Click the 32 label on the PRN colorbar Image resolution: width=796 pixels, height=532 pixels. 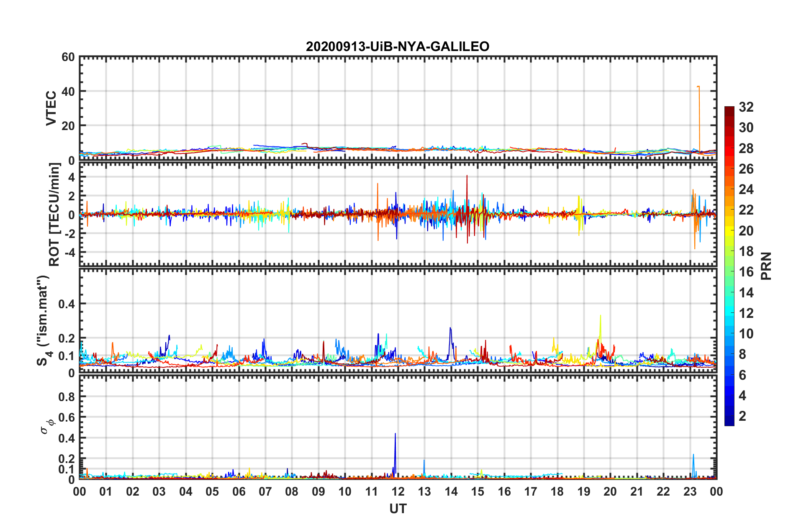tap(746, 107)
